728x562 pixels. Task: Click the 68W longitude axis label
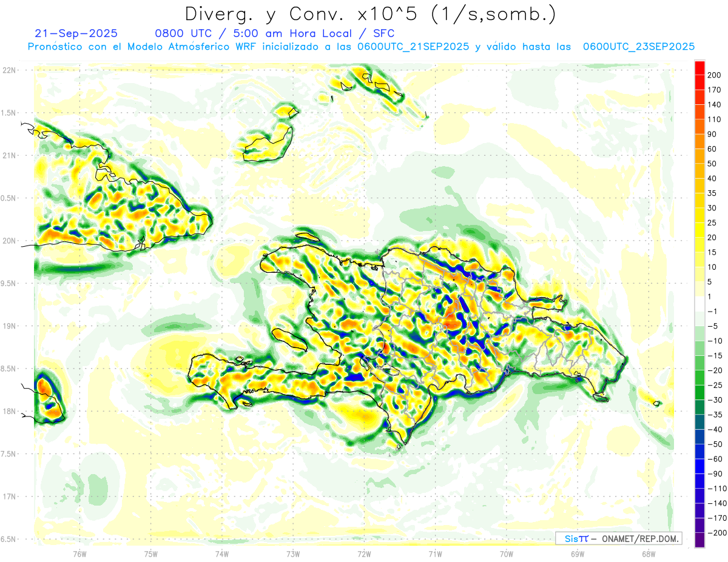648,554
